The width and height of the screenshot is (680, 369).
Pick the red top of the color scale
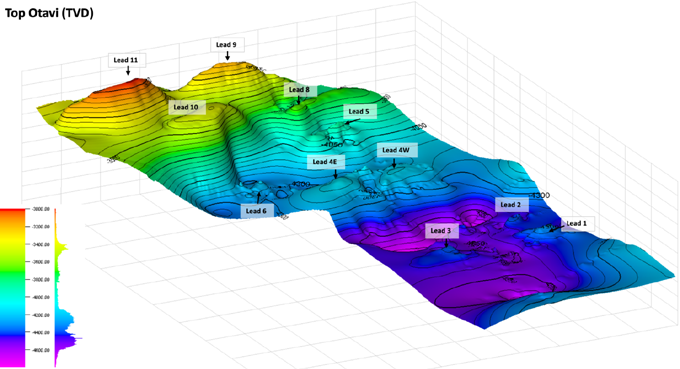tap(13, 212)
